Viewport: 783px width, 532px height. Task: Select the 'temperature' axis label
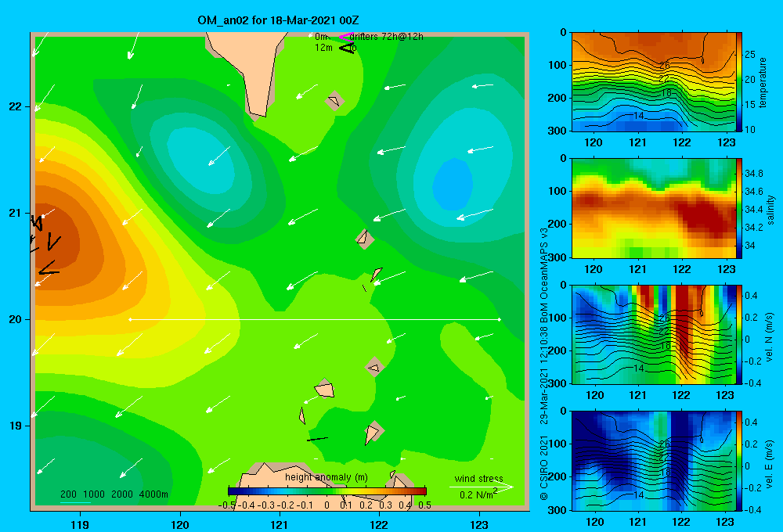tap(763, 82)
